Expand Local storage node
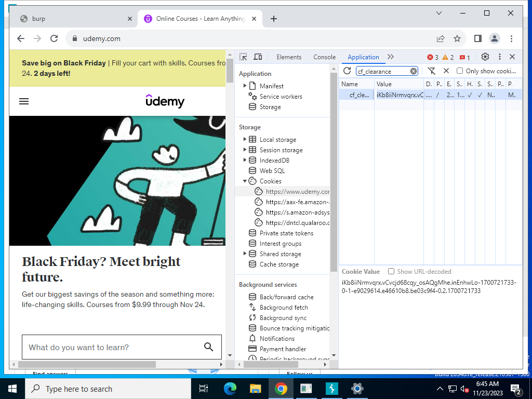Screen dimensions: 532x399 point(245,139)
